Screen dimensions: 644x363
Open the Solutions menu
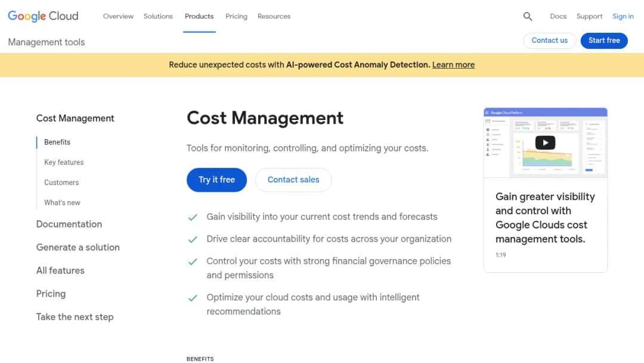[158, 17]
